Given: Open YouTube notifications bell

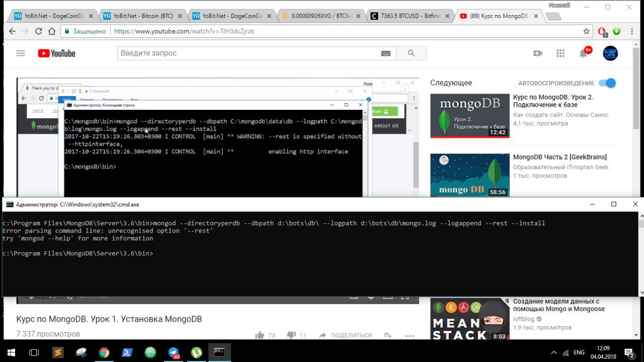Looking at the screenshot, I should click(x=584, y=53).
